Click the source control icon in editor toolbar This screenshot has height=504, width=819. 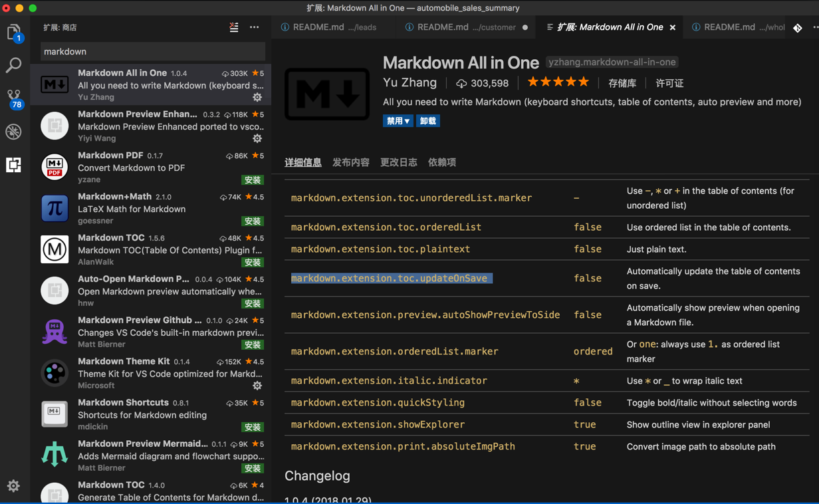point(798,28)
